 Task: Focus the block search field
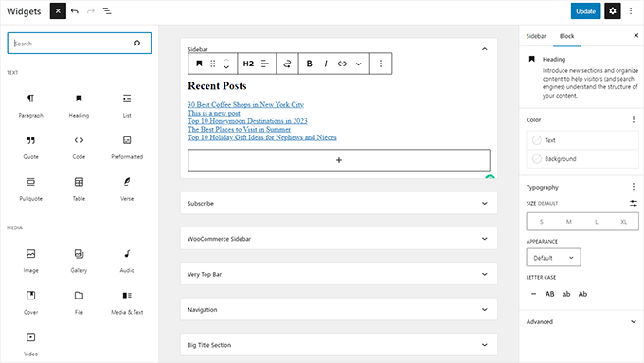tap(80, 44)
